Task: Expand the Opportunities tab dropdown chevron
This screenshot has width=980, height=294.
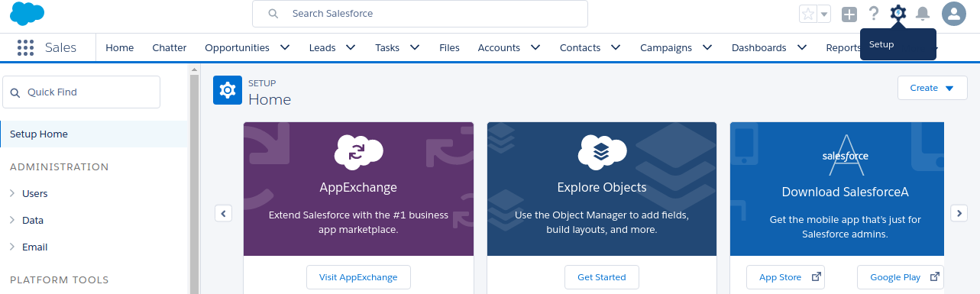Action: click(x=285, y=47)
